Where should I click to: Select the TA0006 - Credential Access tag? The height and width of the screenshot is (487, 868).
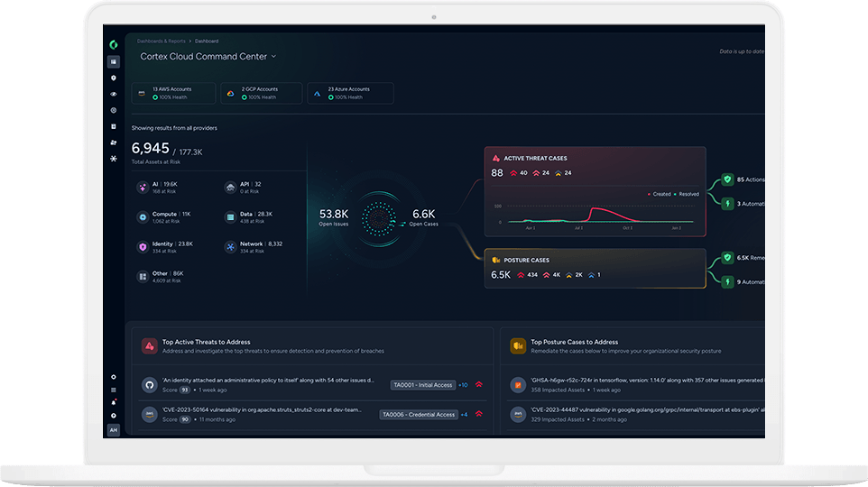(419, 415)
